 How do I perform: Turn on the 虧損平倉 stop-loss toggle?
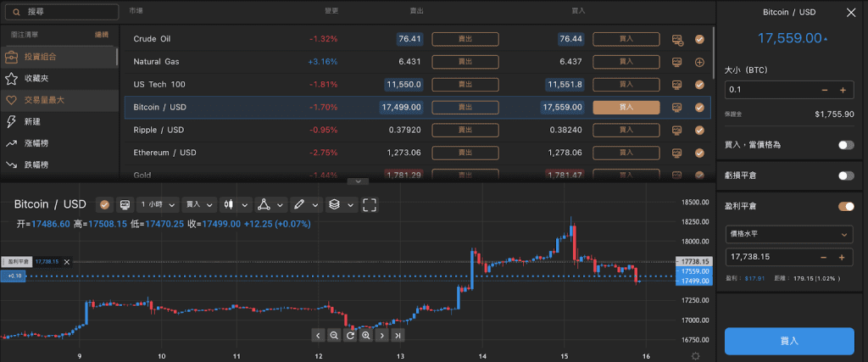pos(845,175)
